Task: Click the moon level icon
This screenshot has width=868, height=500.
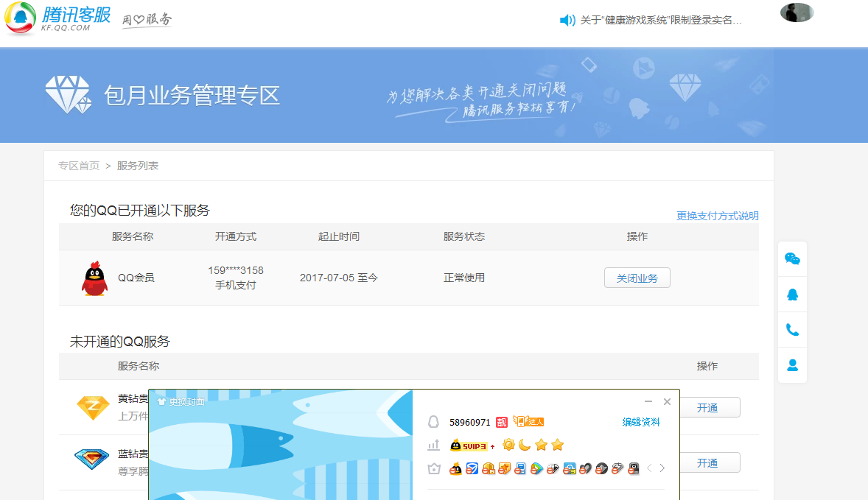Action: [x=524, y=445]
